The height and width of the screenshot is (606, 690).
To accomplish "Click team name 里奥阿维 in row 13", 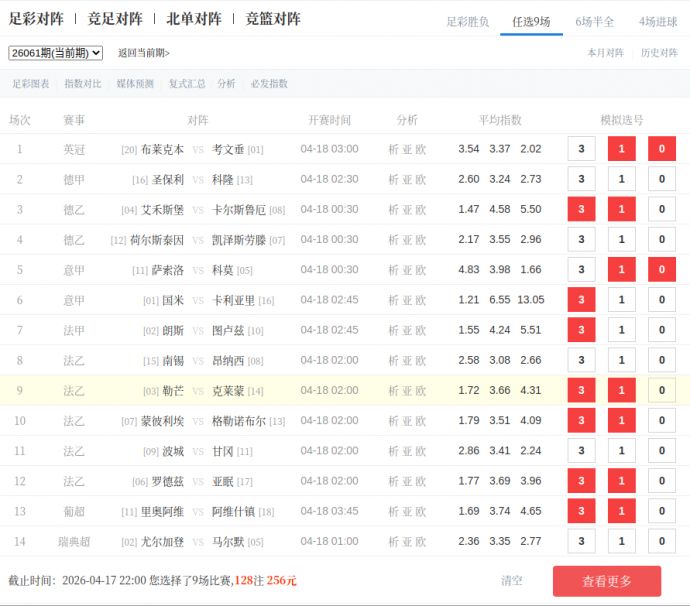I will pos(162,512).
